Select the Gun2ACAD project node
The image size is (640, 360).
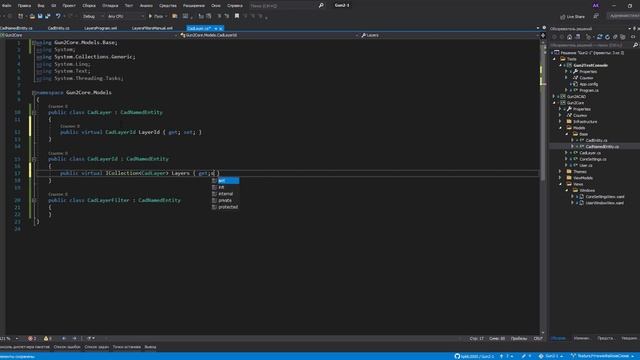576,97
